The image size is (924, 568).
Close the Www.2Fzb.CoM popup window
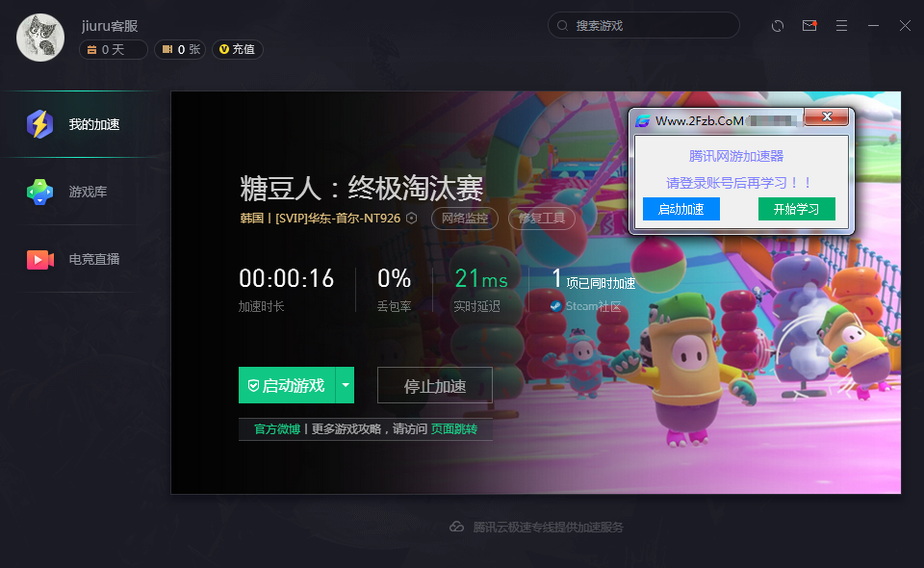827,116
